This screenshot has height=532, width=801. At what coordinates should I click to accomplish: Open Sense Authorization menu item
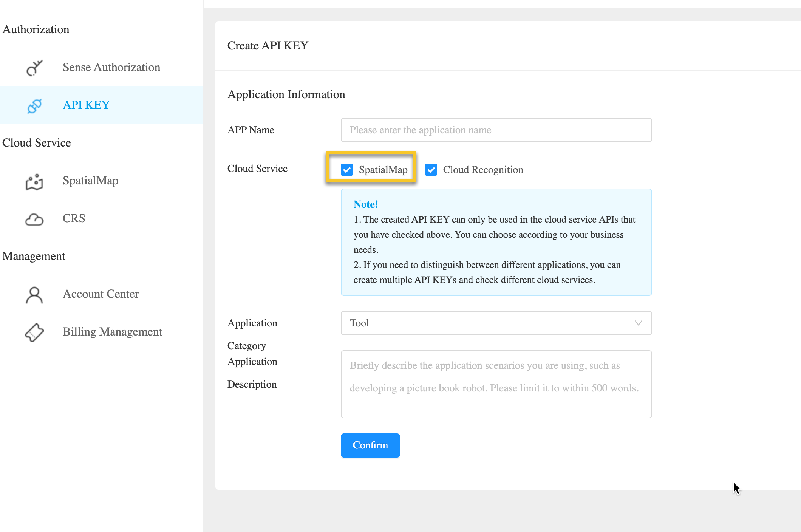111,67
